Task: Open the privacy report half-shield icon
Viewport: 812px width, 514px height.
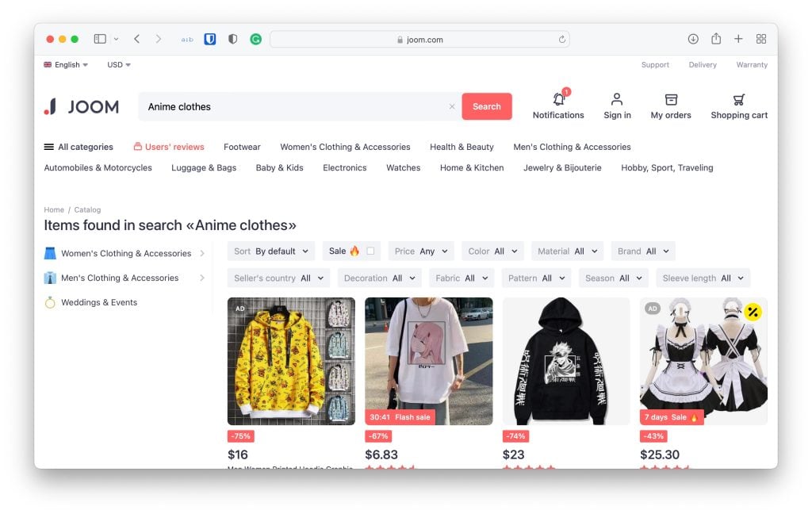Action: [x=232, y=39]
